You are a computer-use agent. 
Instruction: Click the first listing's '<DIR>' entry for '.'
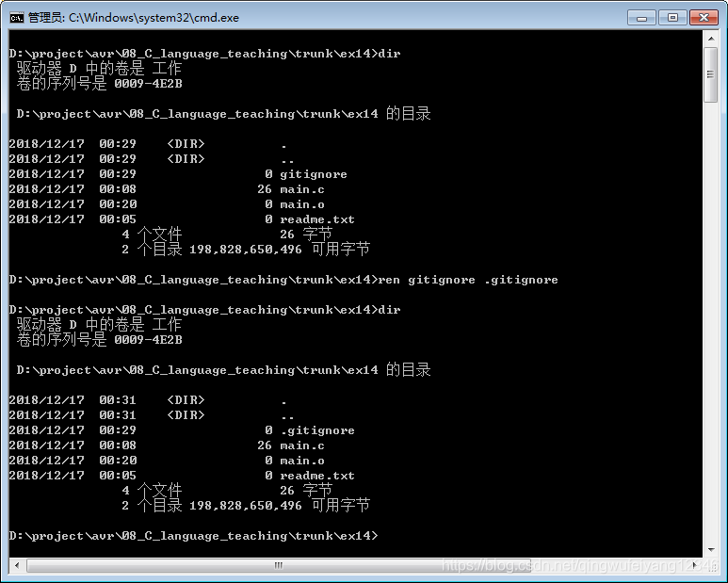(186, 144)
